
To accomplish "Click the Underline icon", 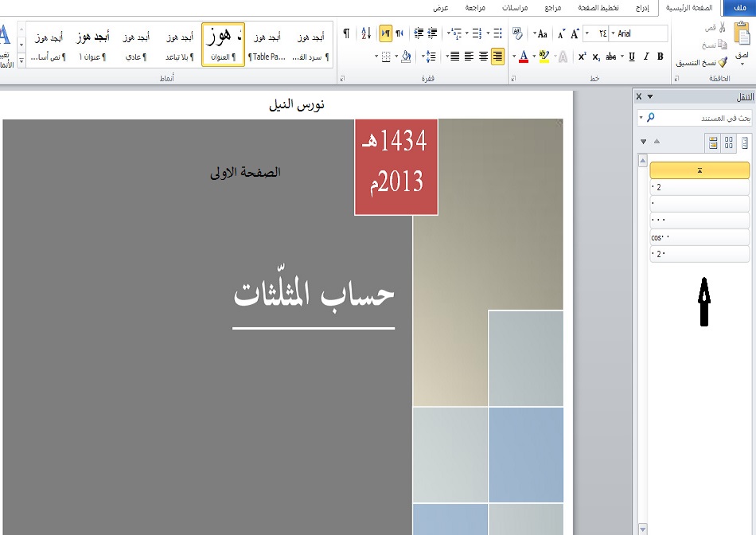I will point(632,57).
